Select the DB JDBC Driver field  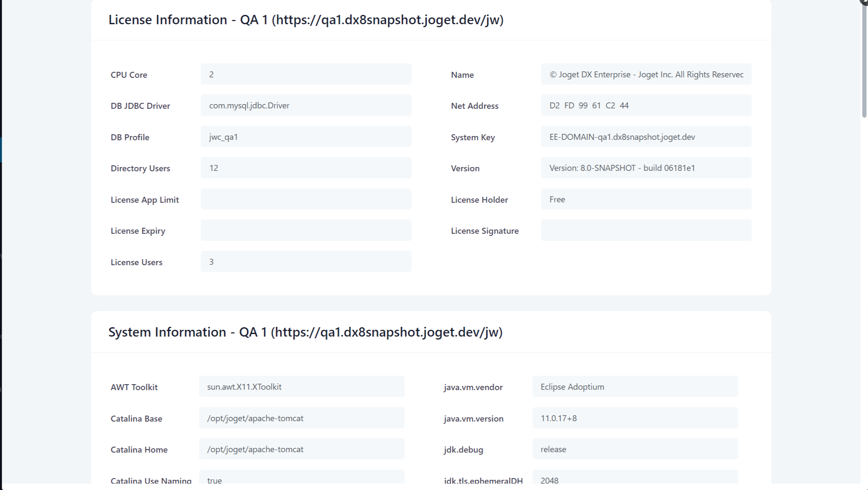click(305, 105)
